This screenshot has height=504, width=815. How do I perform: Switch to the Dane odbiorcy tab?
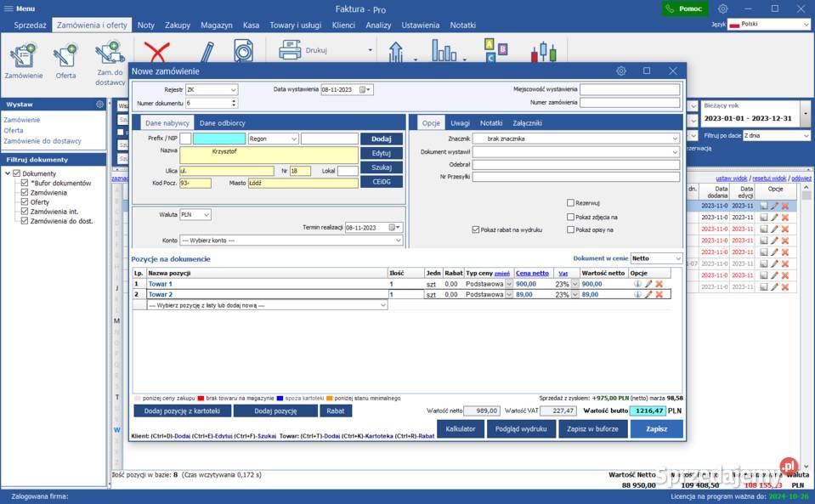click(222, 123)
